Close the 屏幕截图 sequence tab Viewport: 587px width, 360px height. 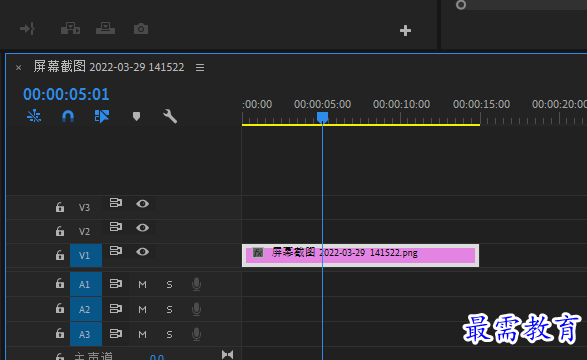point(18,68)
